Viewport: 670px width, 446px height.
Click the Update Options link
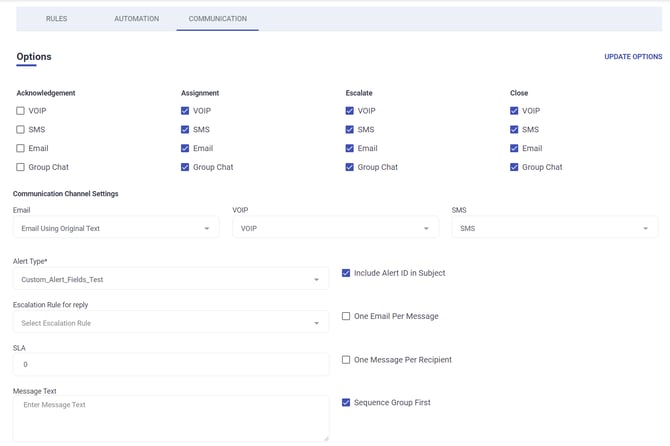coord(633,57)
